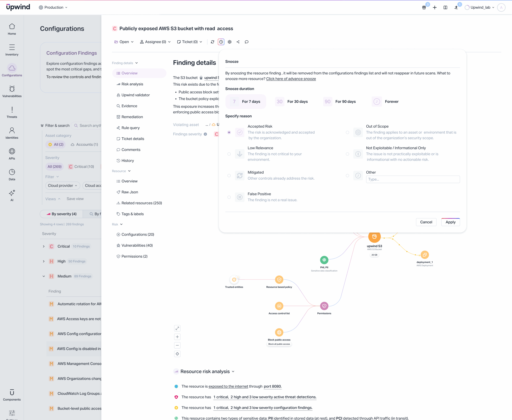Open Remediation in the finding details menu

coord(132,117)
